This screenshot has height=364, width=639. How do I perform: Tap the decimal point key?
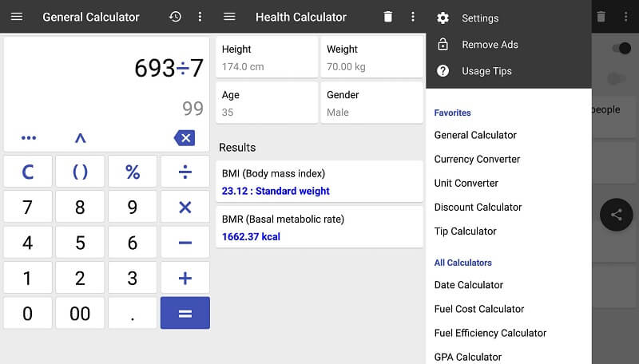click(133, 313)
